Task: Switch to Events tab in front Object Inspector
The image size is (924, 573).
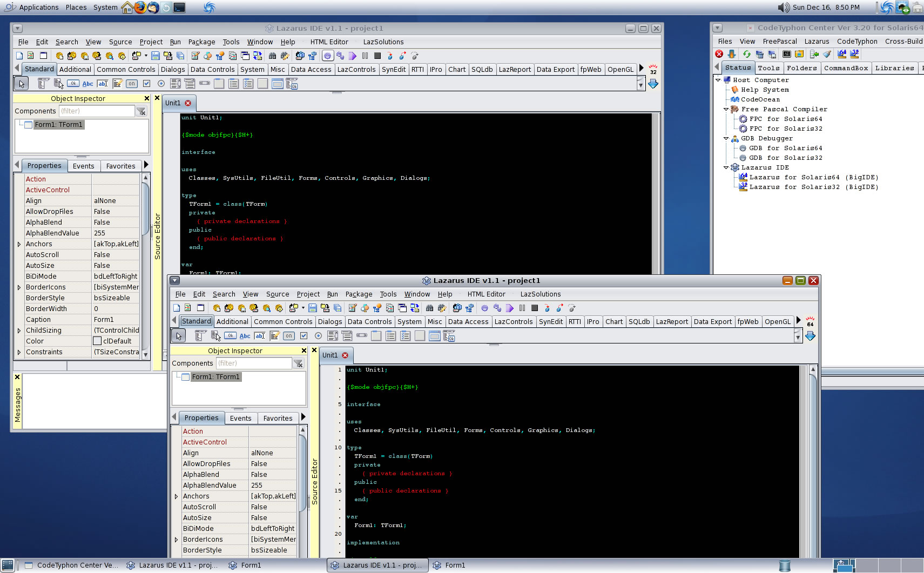Action: [240, 418]
